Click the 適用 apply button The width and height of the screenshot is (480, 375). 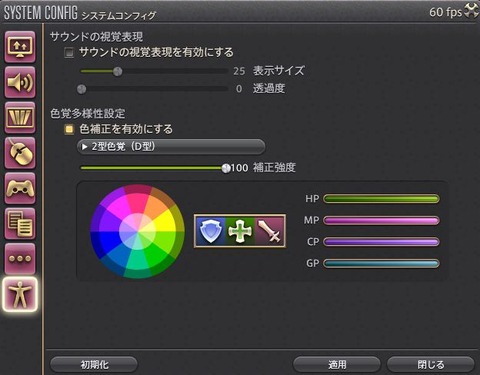pos(337,365)
